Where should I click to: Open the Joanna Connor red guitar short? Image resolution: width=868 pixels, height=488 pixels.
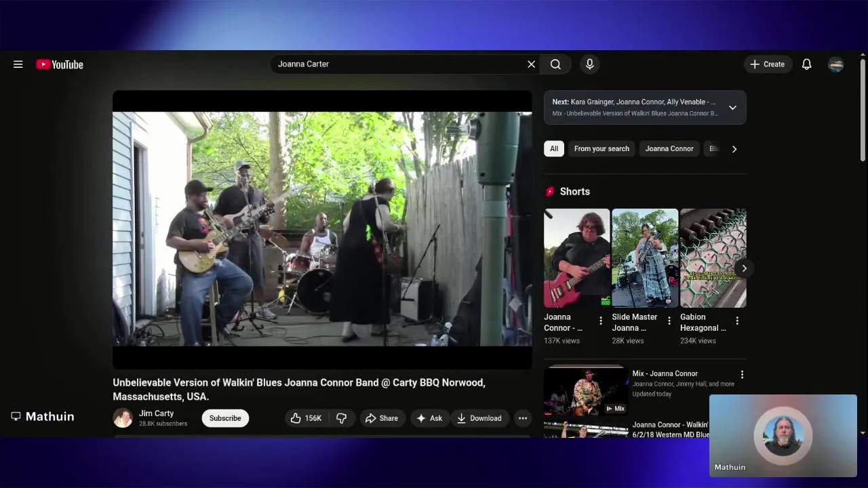[576, 258]
